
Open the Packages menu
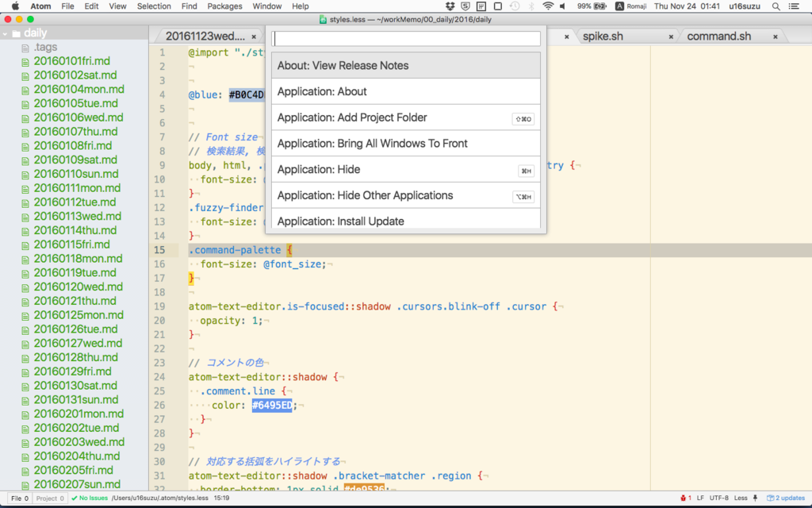pyautogui.click(x=224, y=6)
